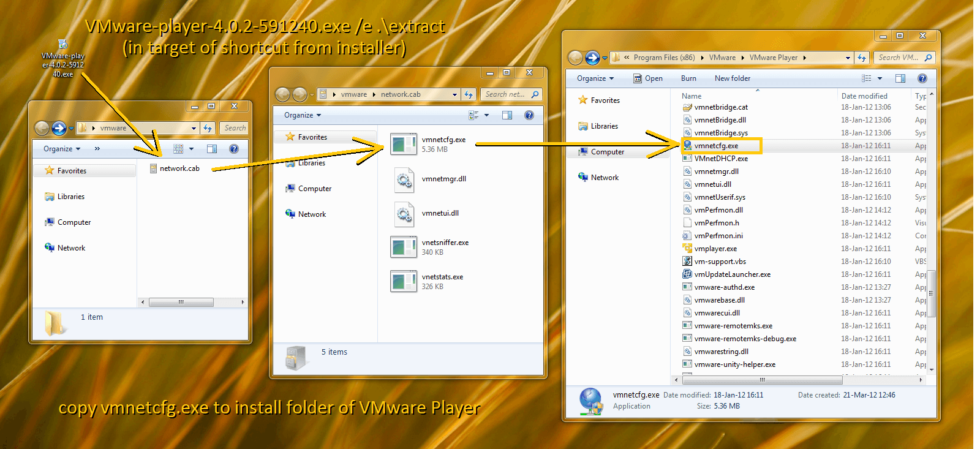Click Name column header
This screenshot has width=980, height=449.
692,96
